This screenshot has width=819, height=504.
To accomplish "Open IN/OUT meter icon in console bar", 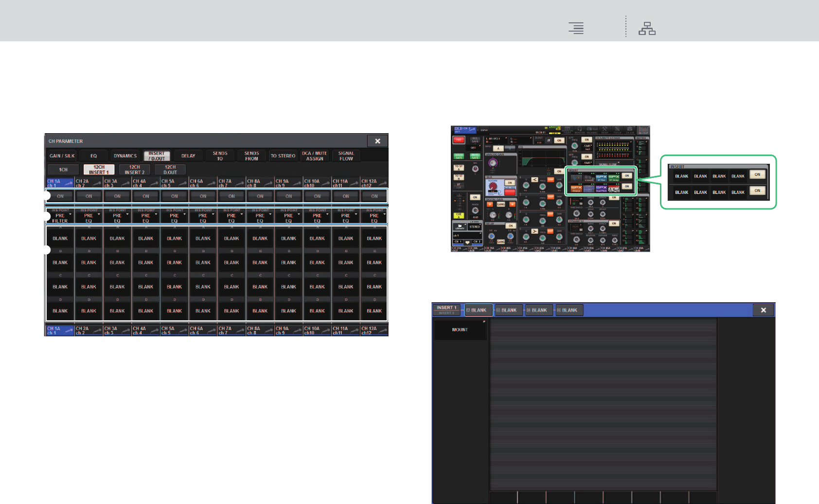I will tap(643, 130).
